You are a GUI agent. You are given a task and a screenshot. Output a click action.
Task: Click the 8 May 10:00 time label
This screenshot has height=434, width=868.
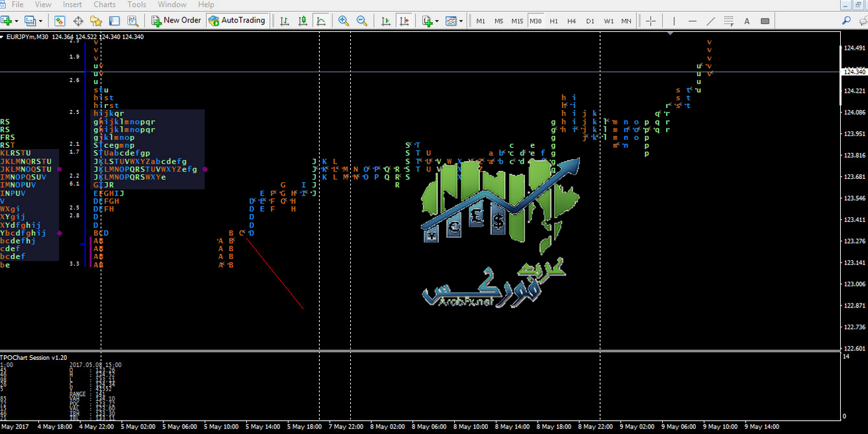click(x=472, y=427)
